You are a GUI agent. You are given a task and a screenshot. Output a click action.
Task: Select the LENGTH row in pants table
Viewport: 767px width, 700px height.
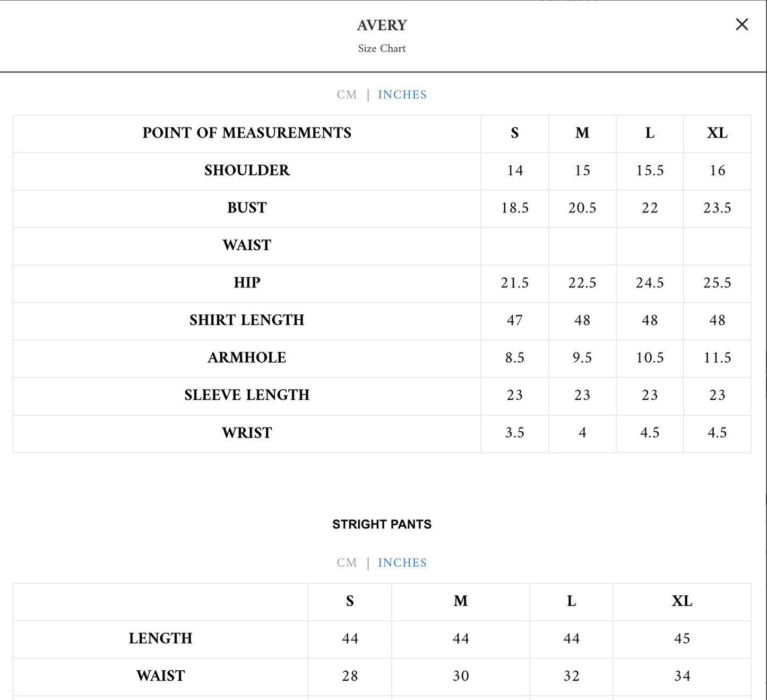pos(160,638)
